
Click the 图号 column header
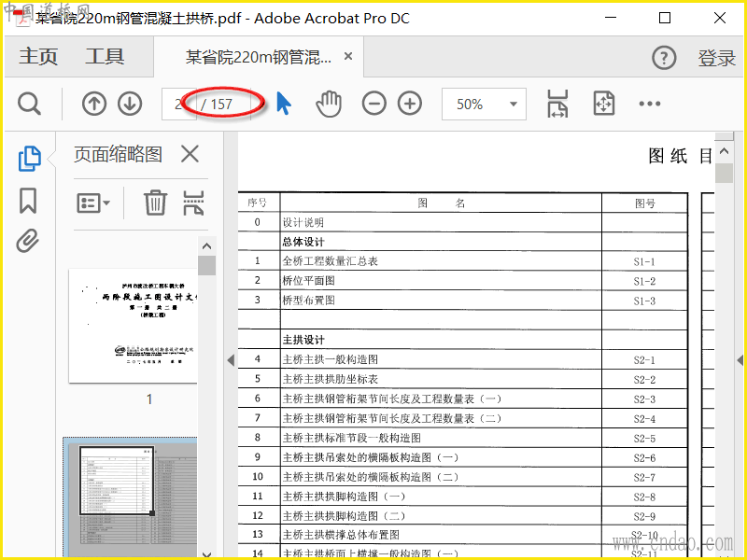click(644, 203)
